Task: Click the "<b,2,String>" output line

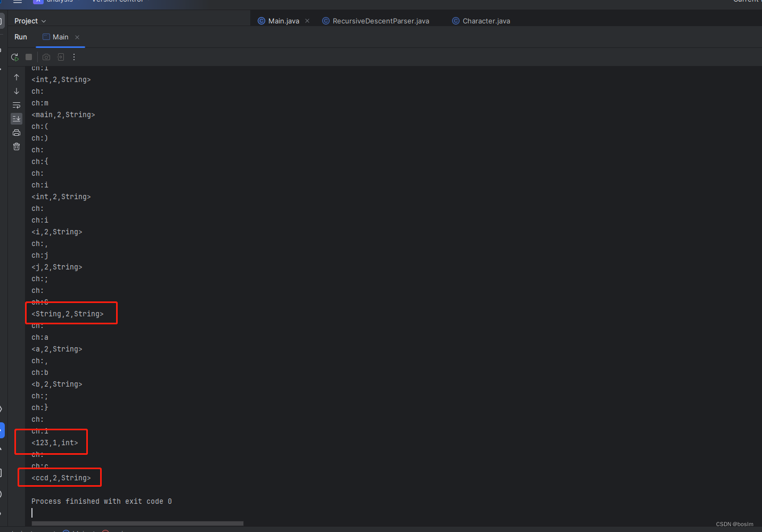Action: tap(57, 384)
